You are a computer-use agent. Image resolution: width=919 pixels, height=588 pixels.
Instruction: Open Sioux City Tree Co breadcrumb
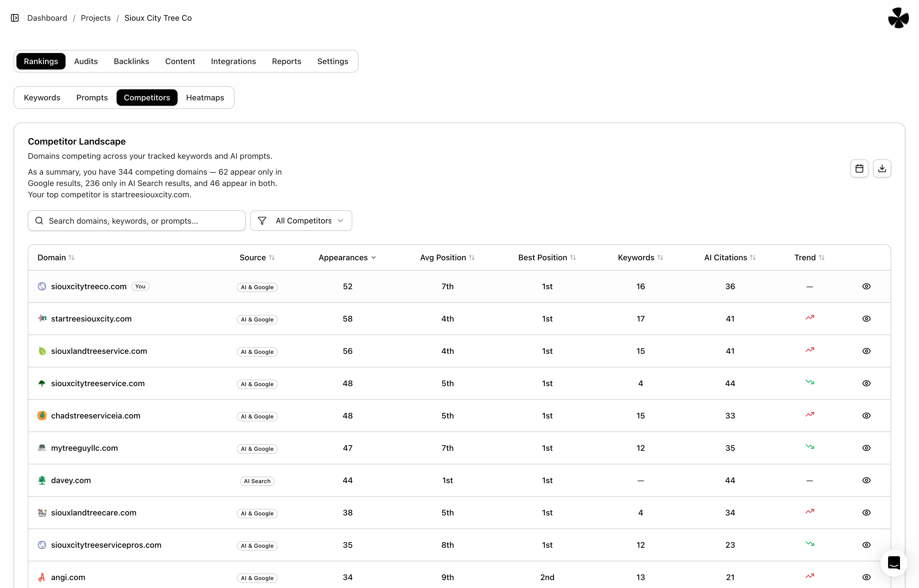[x=158, y=18]
